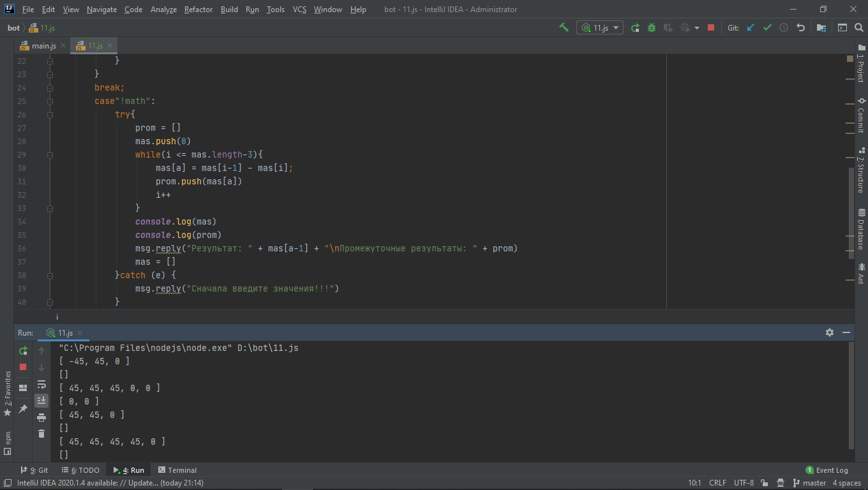Open the npm tool window stripe
Viewport: 868px width, 490px height.
tap(7, 442)
